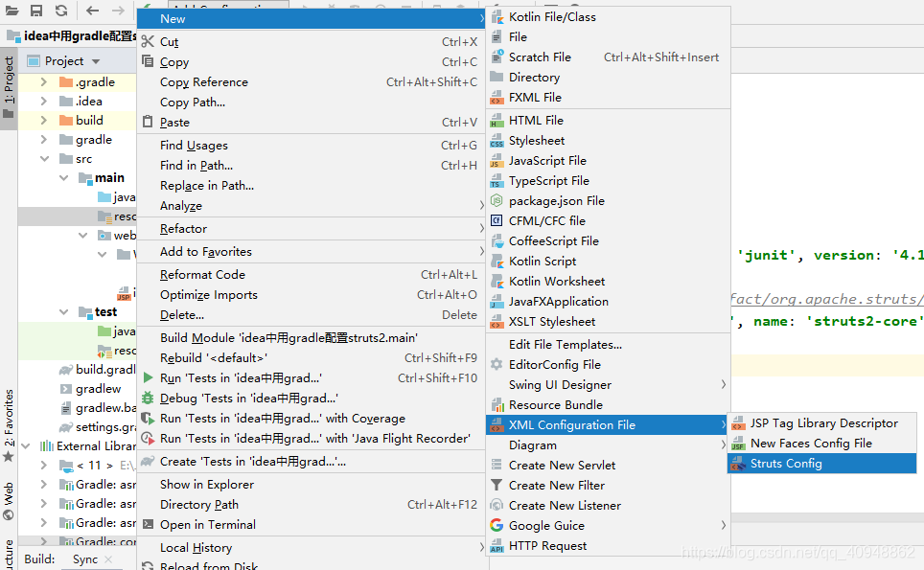Screen dimensions: 924x570
Task: Click the Create New Filter funnel icon
Action: (497, 485)
